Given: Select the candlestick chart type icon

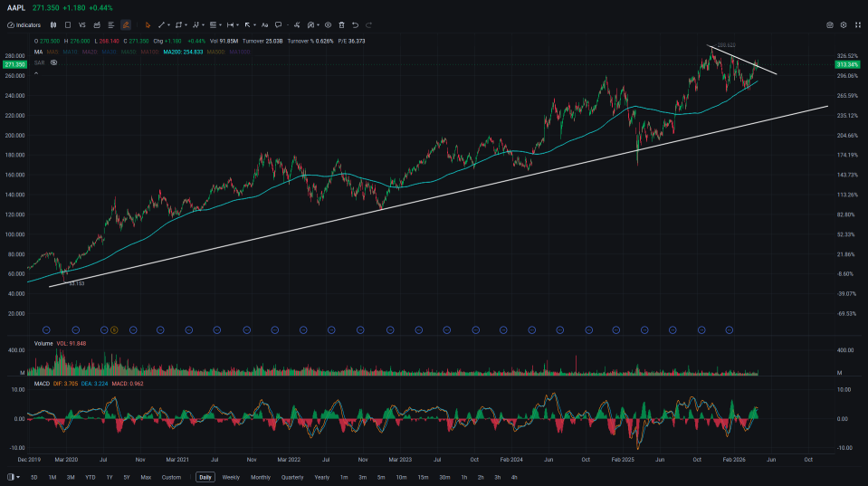Looking at the screenshot, I should pyautogui.click(x=53, y=25).
